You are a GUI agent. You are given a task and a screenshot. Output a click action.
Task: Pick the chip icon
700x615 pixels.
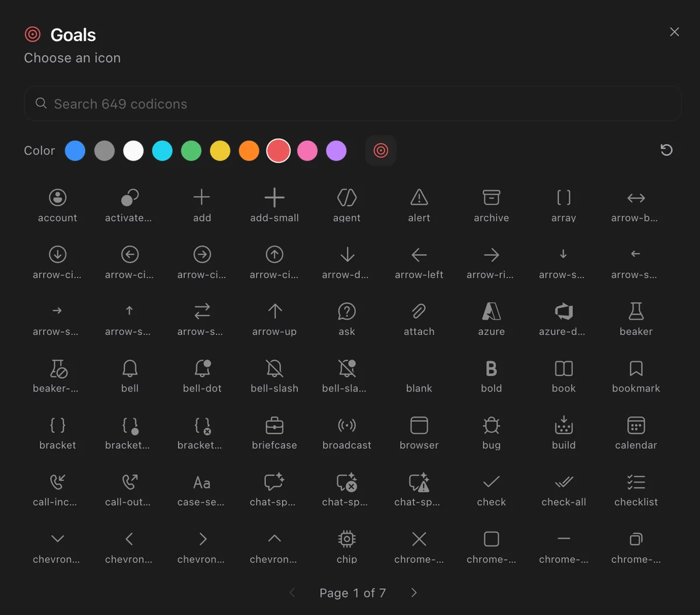tap(346, 547)
